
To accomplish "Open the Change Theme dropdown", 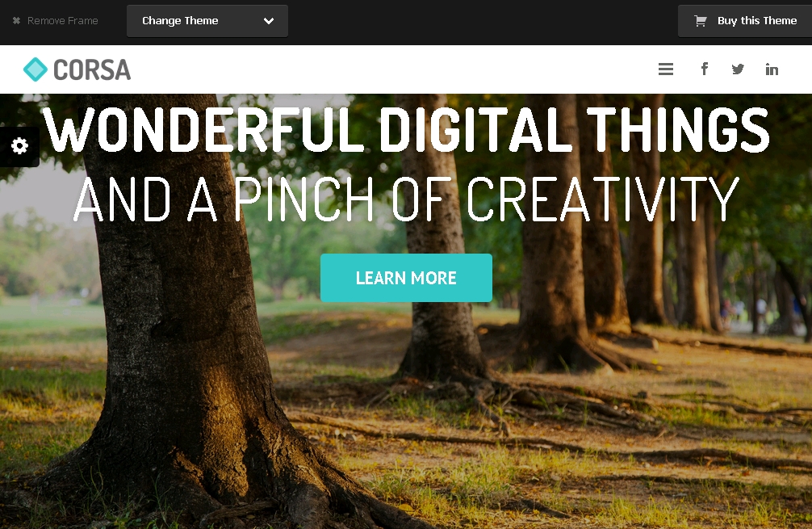I will 207,21.
